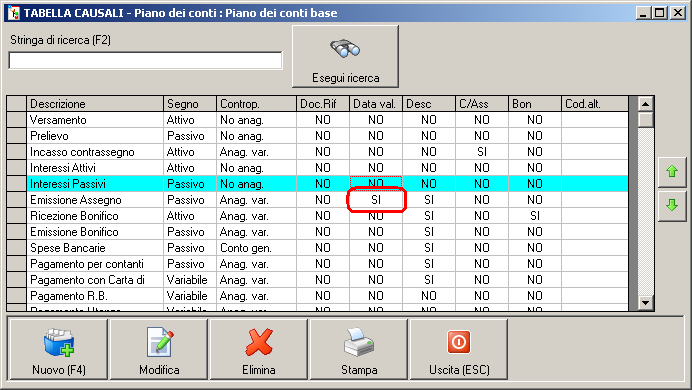Click the Segno column header
The width and height of the screenshot is (692, 390).
click(x=190, y=104)
